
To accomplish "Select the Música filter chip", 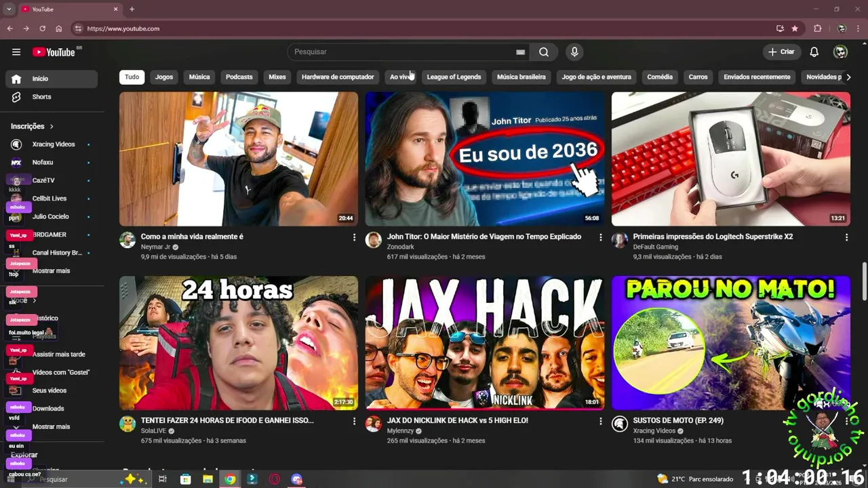I will point(199,77).
